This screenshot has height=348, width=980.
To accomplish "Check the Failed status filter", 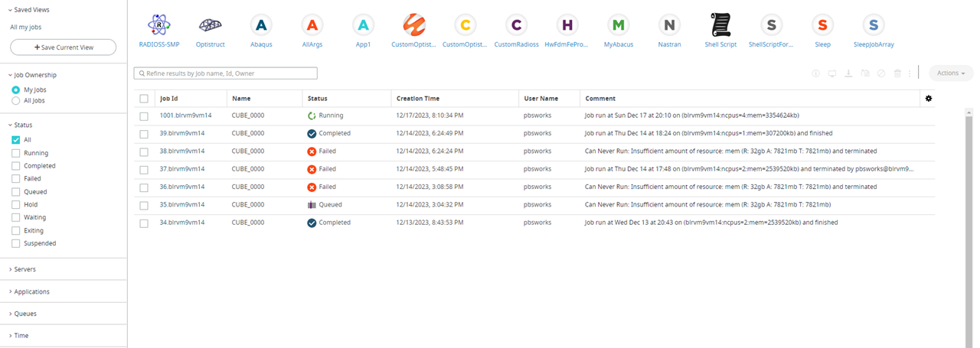I will click(16, 179).
